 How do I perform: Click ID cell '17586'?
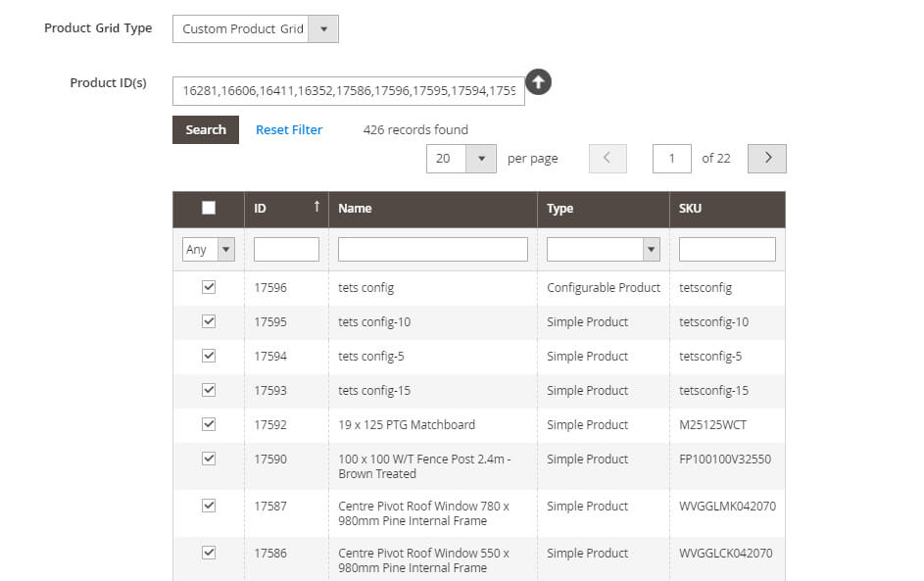[x=270, y=553]
